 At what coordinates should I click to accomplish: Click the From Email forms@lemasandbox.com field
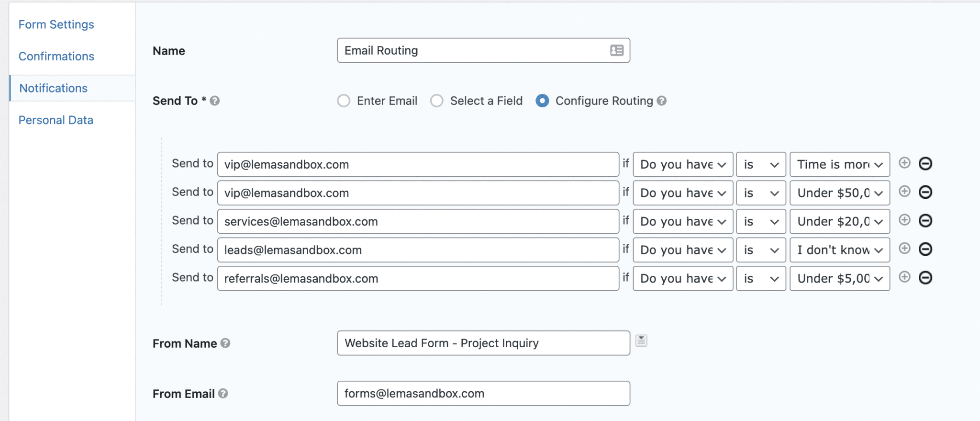(x=483, y=393)
